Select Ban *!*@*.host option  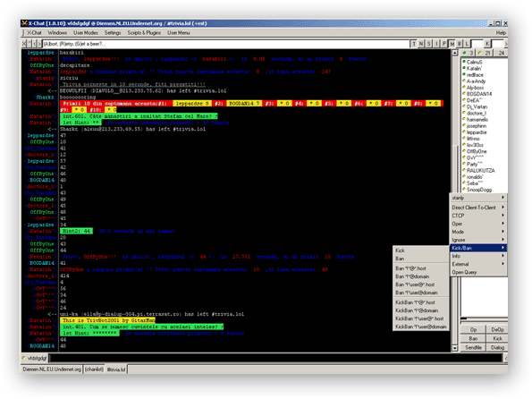(421, 268)
